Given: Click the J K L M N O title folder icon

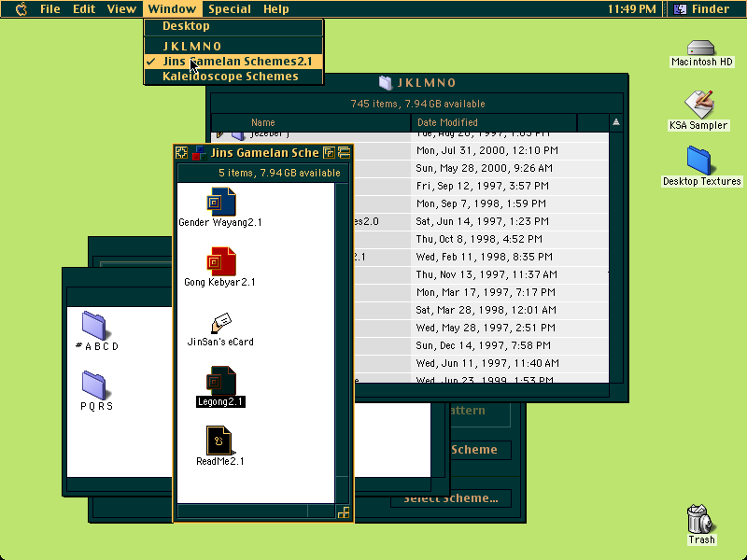Looking at the screenshot, I should [x=386, y=83].
